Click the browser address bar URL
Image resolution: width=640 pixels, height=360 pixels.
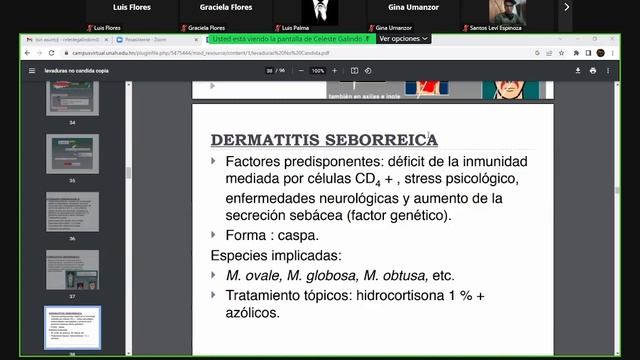(201, 53)
